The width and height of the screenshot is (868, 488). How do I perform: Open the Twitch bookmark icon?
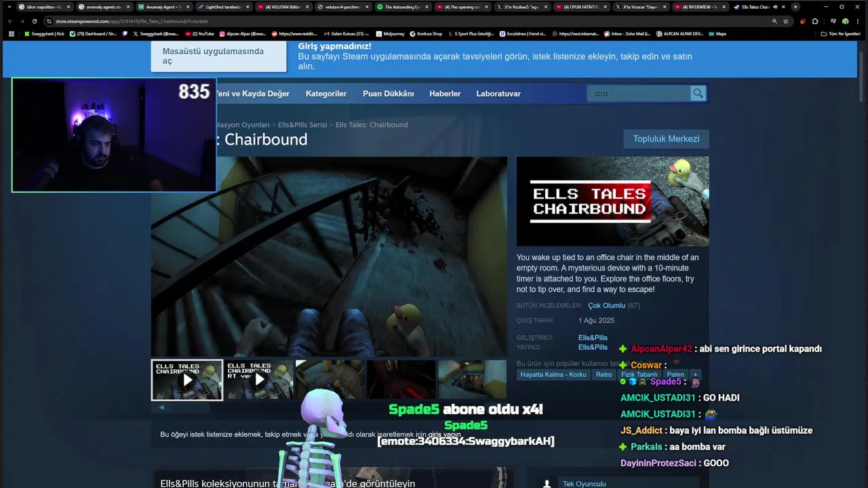pos(125,33)
